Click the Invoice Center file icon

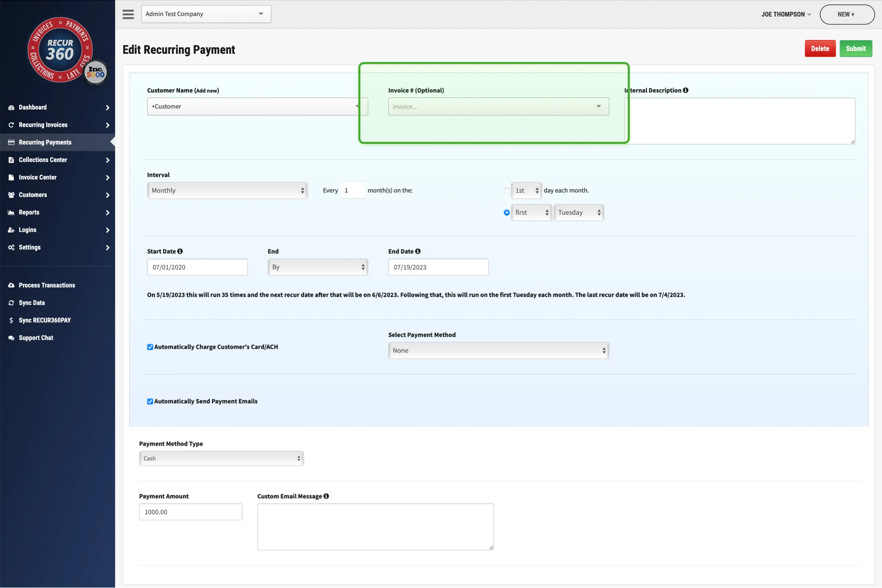click(x=11, y=177)
